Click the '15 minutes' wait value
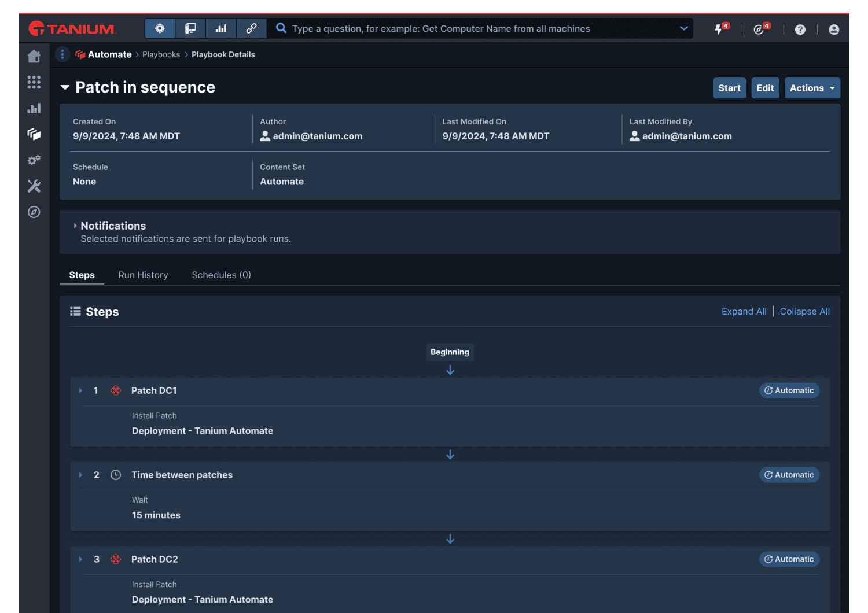The height and width of the screenshot is (613, 868). (156, 515)
